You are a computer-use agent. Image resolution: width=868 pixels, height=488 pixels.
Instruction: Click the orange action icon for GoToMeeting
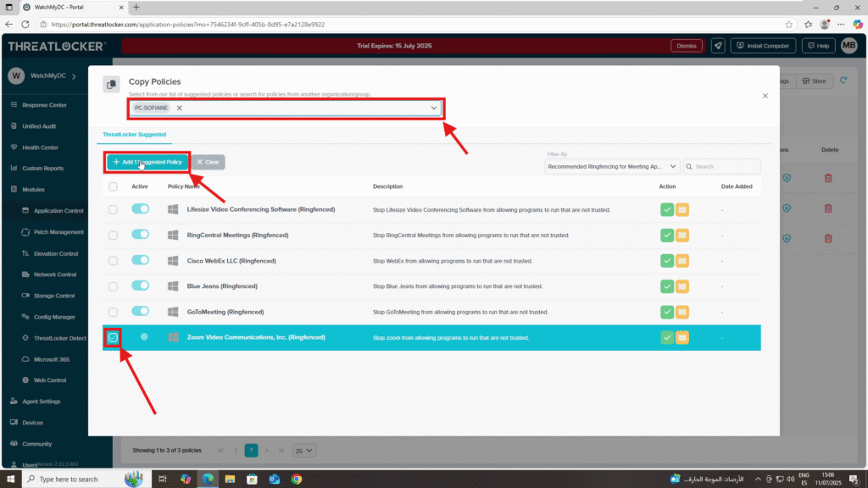[682, 312]
